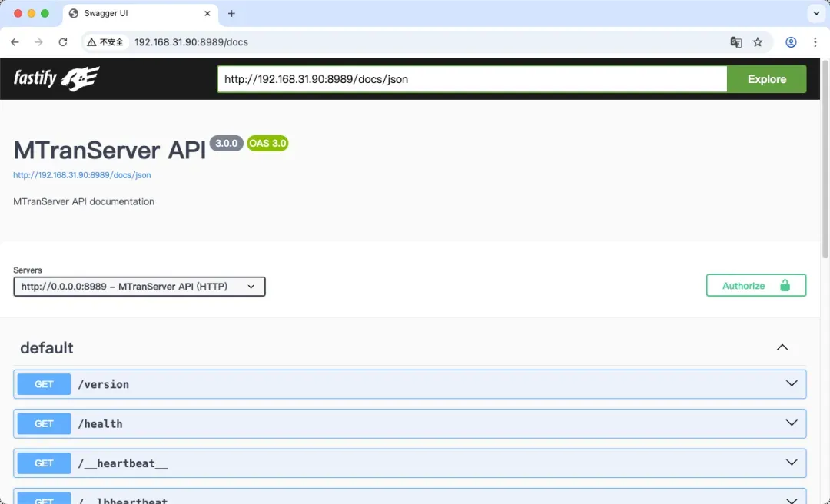The height and width of the screenshot is (504, 830).
Task: Click the browser back arrow
Action: pyautogui.click(x=15, y=42)
